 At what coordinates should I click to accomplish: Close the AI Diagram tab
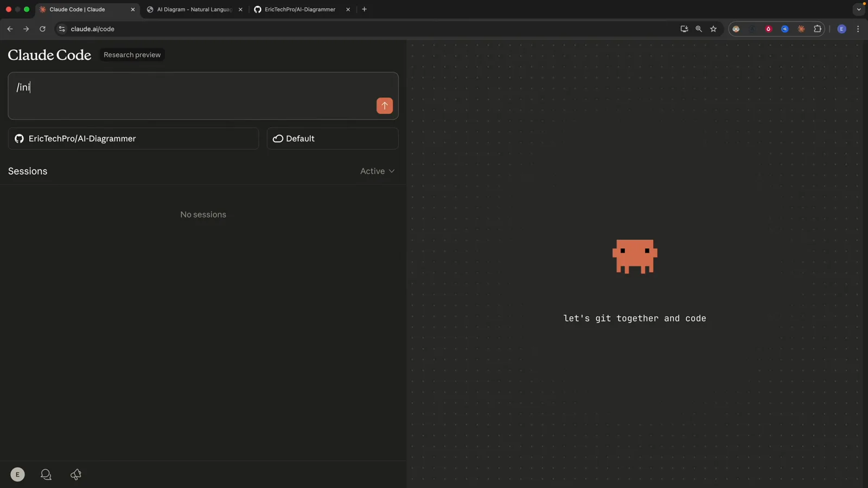pos(240,9)
